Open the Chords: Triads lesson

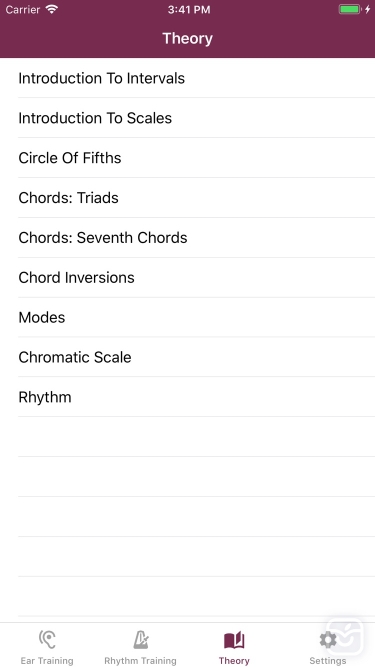pos(188,198)
